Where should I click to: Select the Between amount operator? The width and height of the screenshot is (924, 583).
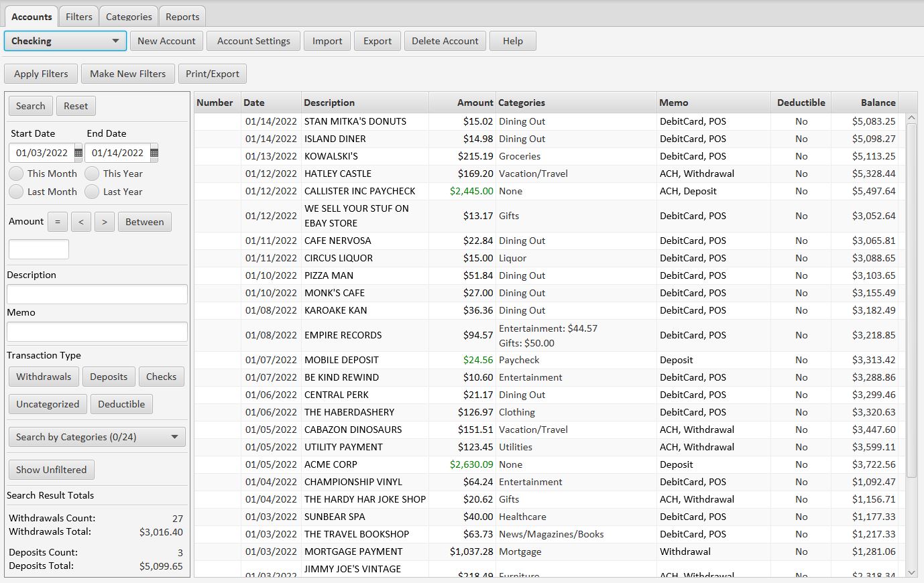(145, 222)
